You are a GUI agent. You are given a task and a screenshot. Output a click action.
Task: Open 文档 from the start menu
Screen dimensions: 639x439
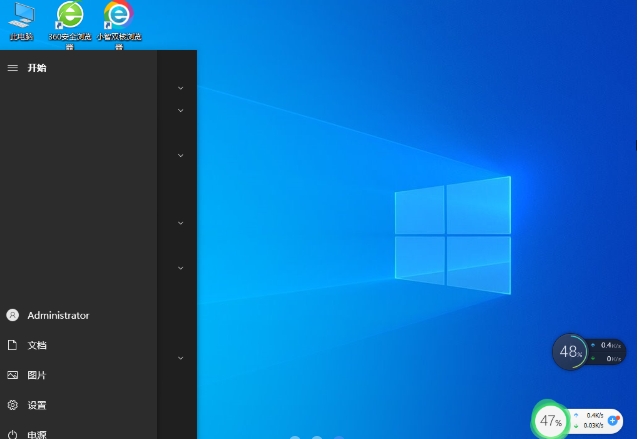coord(37,345)
